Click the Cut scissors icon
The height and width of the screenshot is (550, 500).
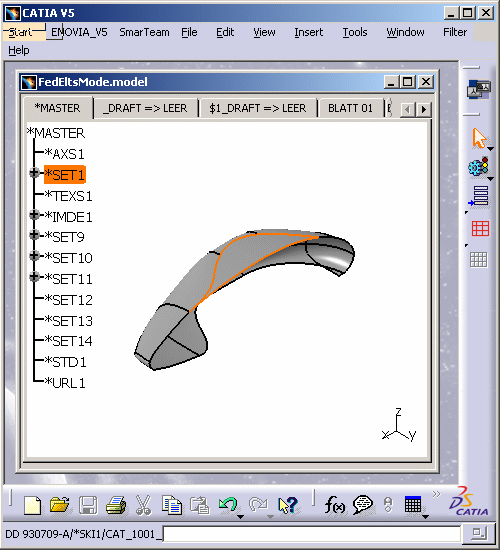(143, 505)
